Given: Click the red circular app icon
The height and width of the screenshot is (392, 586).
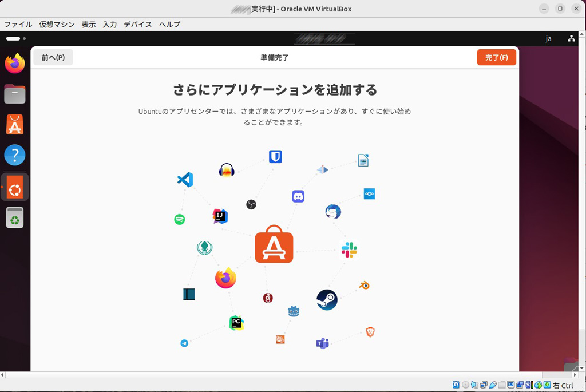Looking at the screenshot, I should tap(268, 298).
